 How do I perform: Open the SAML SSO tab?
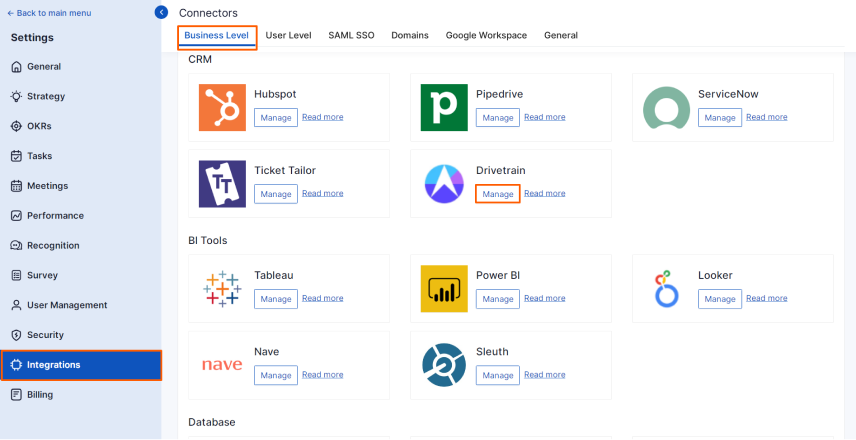(351, 35)
